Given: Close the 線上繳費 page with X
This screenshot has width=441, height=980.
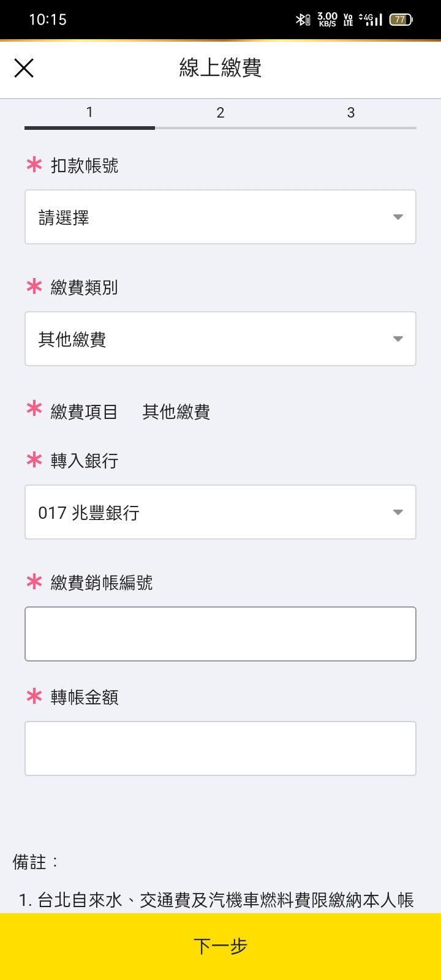Looking at the screenshot, I should click(x=24, y=68).
